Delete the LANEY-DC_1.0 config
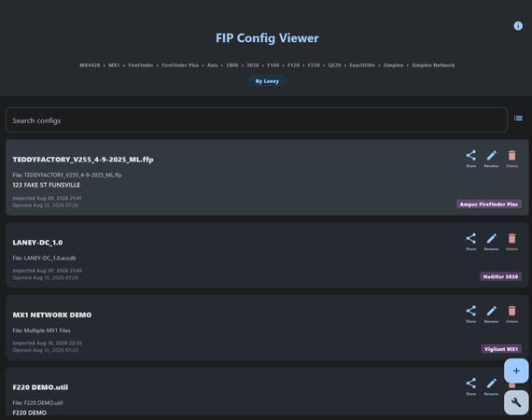This screenshot has width=532, height=420. [512, 242]
